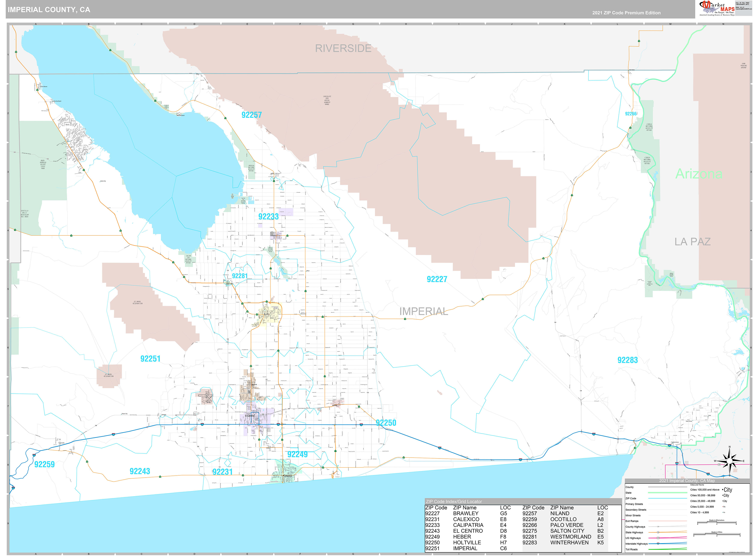
Task: Click "Cities 50,000 - 99,999" legend entry
Action: [x=703, y=495]
